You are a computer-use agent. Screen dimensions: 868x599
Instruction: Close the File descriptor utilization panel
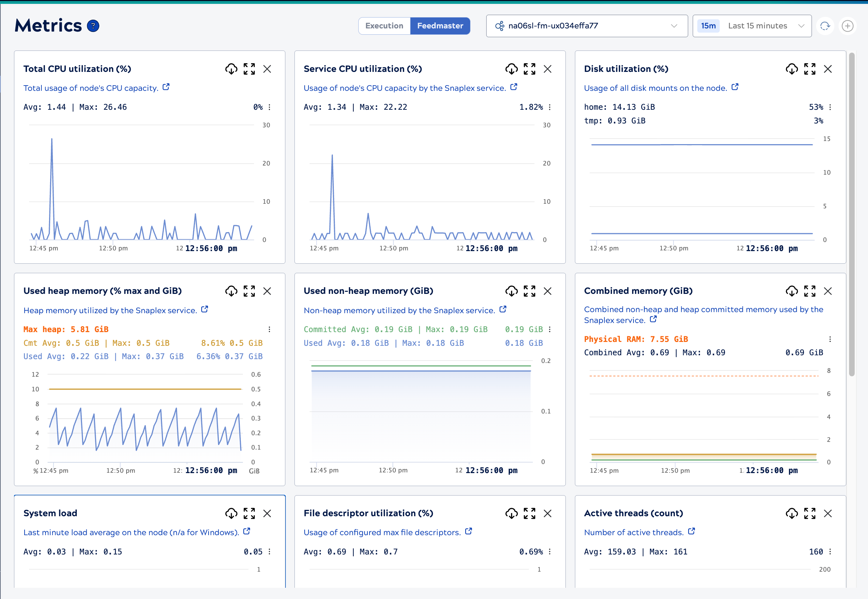click(547, 513)
